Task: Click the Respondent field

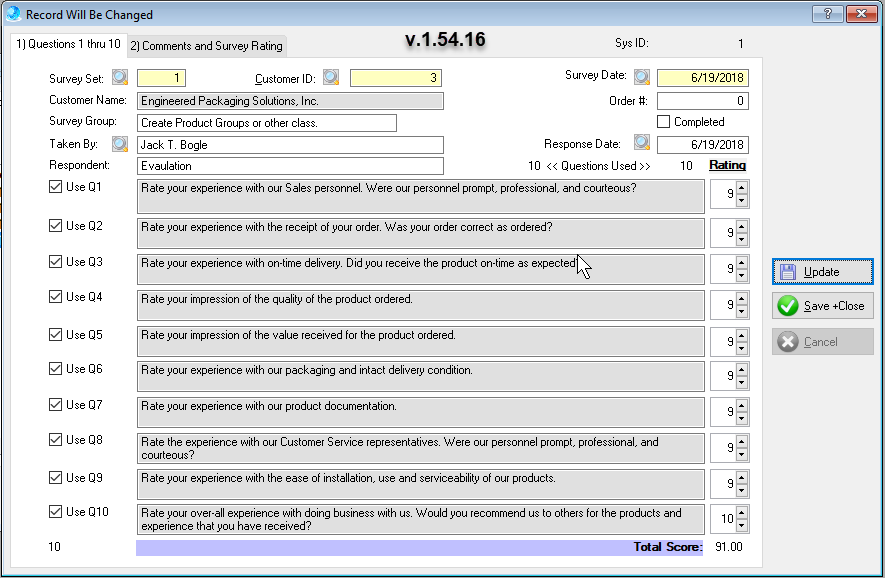Action: click(x=290, y=166)
